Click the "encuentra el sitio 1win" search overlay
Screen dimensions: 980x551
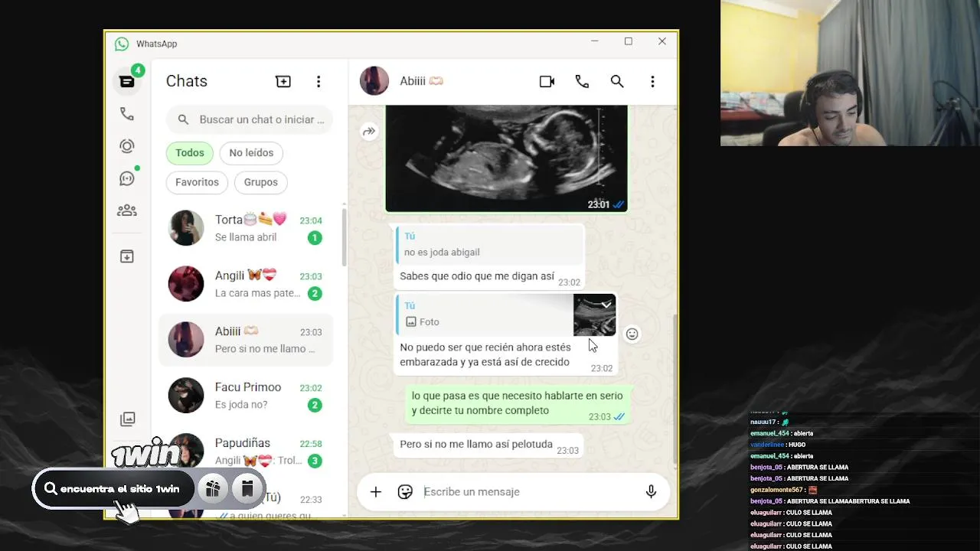click(x=113, y=489)
